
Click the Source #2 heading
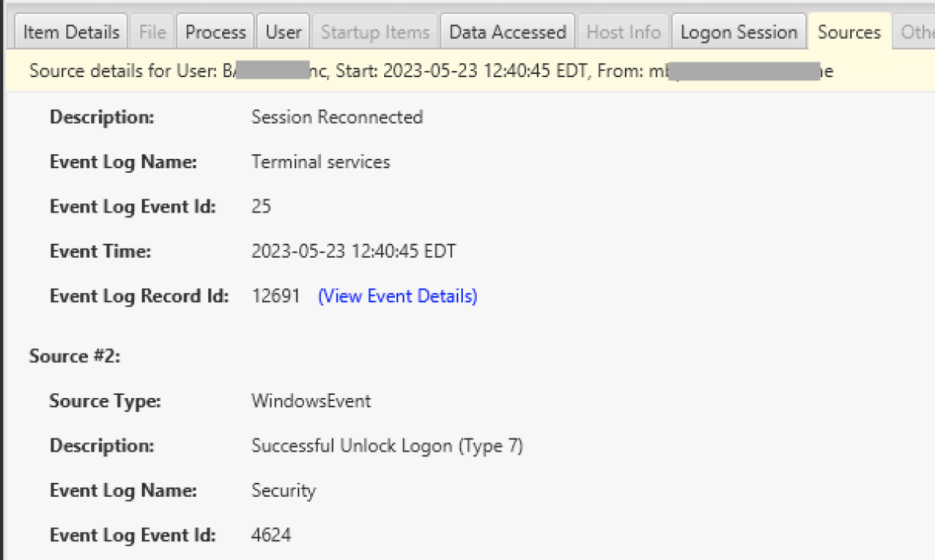(x=75, y=356)
